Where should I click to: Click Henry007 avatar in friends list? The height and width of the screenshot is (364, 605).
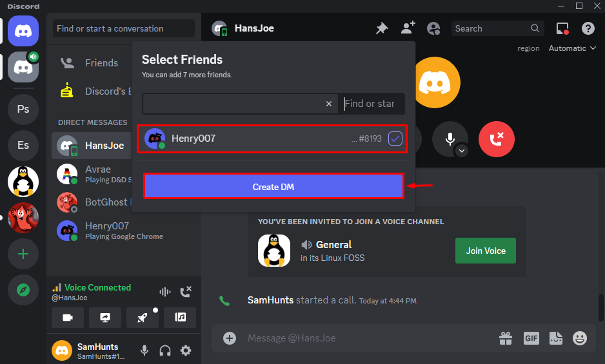coord(155,139)
